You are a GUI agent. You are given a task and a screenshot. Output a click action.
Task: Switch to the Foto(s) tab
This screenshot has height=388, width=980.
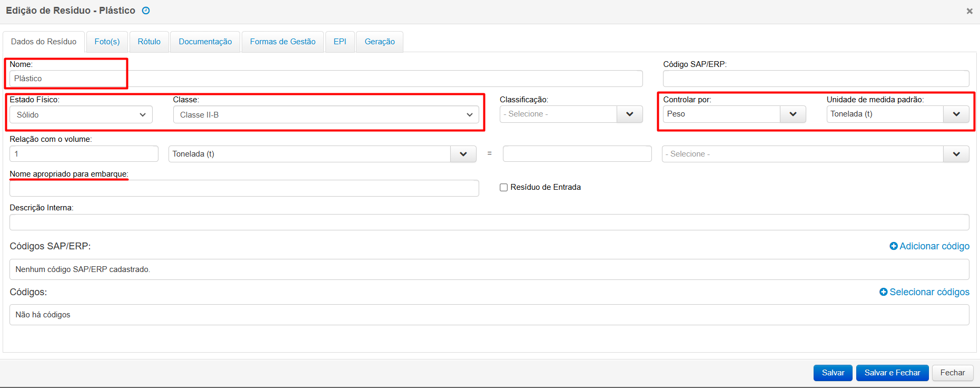point(107,42)
